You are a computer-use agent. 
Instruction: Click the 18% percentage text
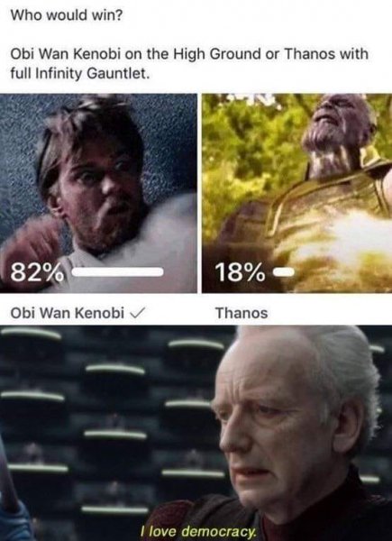tap(241, 272)
